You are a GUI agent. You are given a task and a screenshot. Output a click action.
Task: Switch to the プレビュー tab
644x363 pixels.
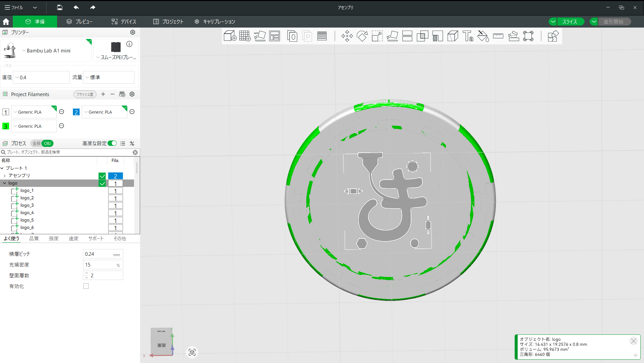[x=80, y=22]
